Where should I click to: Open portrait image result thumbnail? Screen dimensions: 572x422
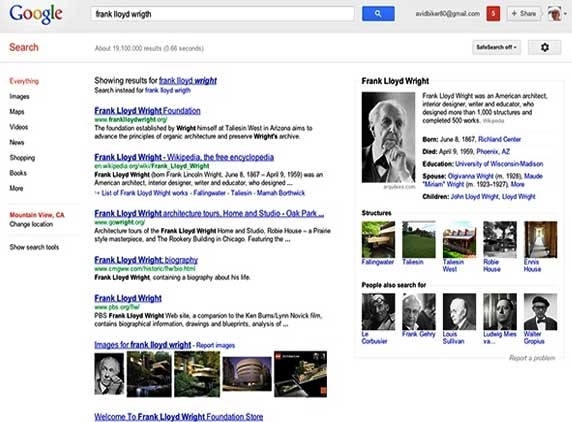pos(109,374)
